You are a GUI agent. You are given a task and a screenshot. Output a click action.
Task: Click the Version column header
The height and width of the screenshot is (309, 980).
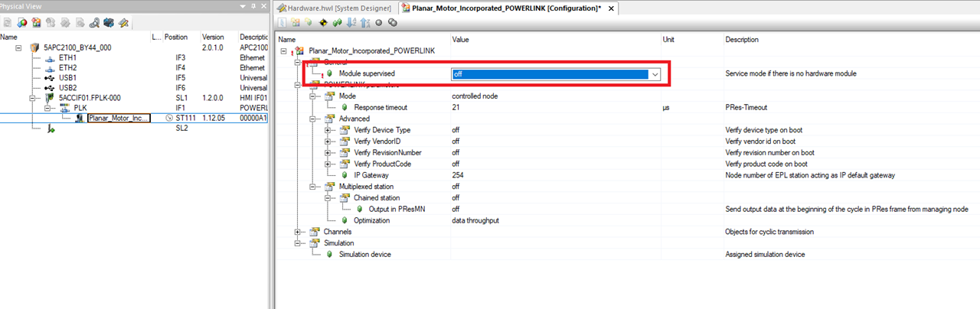[213, 37]
